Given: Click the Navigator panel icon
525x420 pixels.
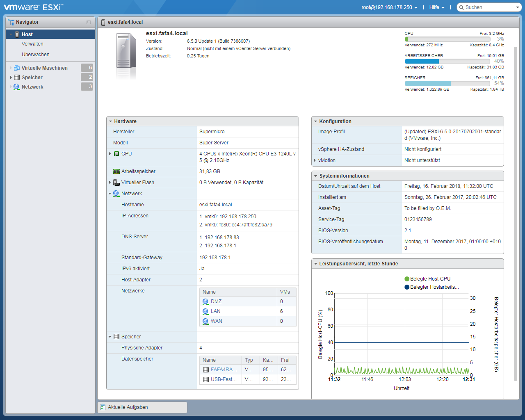Looking at the screenshot, I should point(11,22).
